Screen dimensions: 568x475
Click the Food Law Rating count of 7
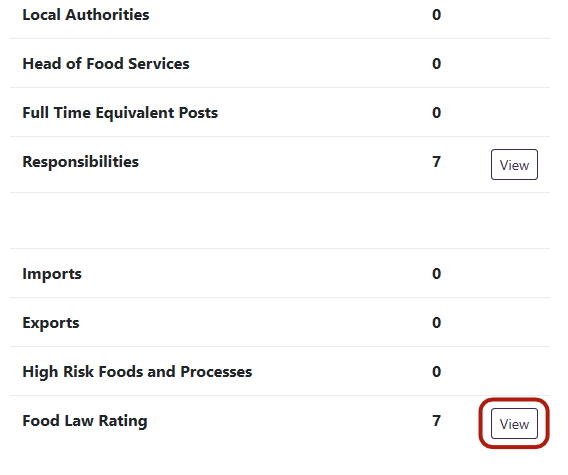tap(437, 421)
